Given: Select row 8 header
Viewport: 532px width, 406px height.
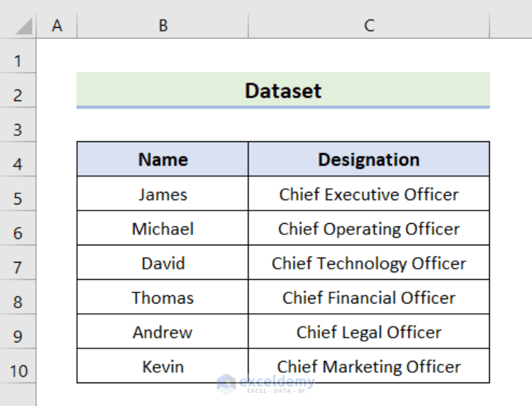Looking at the screenshot, I should tap(17, 297).
